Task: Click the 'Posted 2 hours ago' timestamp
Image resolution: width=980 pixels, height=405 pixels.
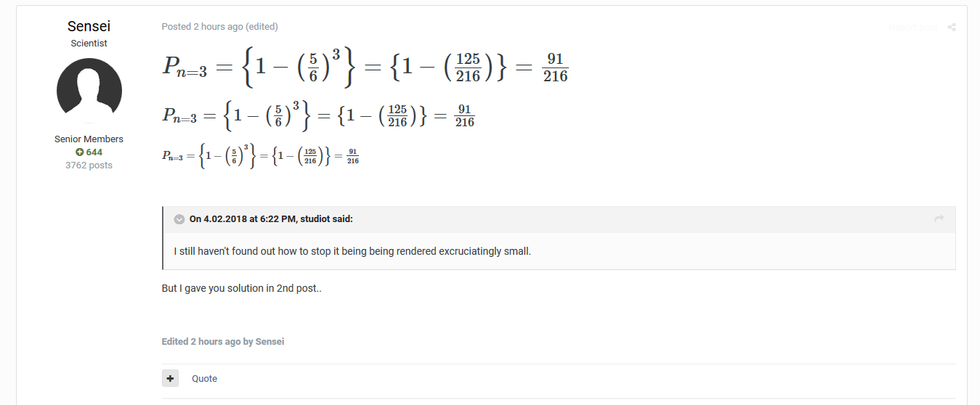Action: click(202, 27)
